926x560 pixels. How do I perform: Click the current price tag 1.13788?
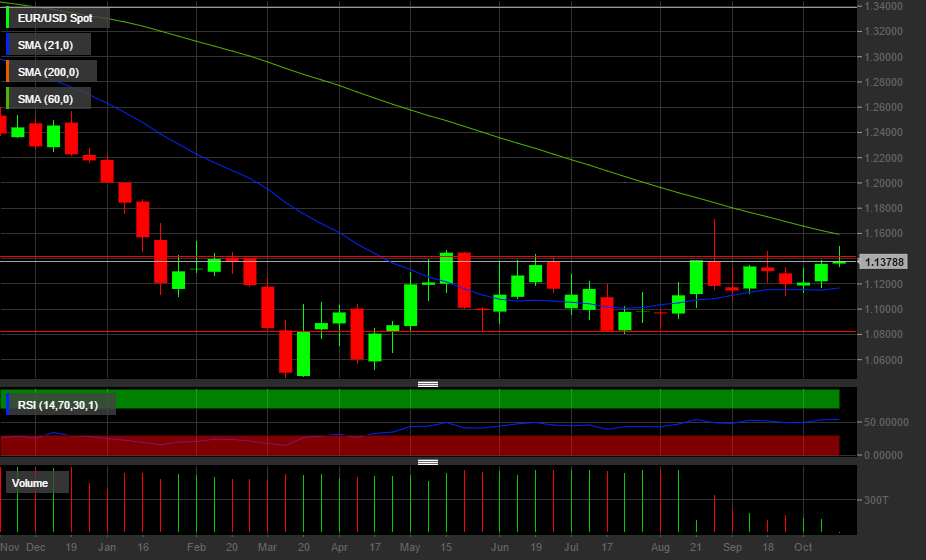[x=884, y=262]
